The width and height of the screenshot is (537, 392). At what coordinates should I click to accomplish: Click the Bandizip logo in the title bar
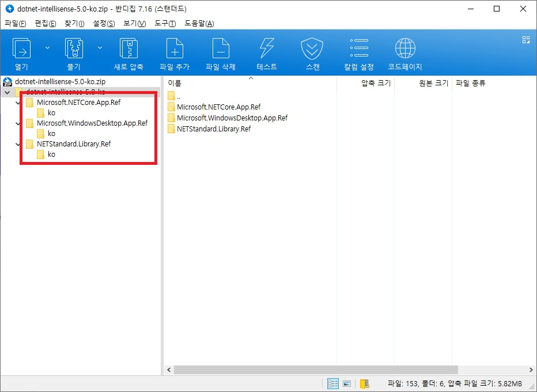[x=10, y=9]
